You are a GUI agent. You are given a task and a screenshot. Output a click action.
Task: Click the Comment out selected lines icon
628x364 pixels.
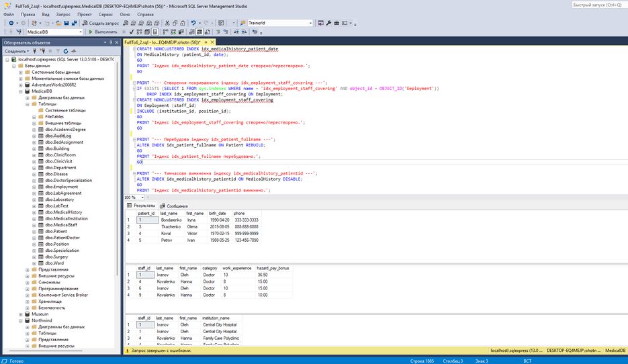[218, 32]
